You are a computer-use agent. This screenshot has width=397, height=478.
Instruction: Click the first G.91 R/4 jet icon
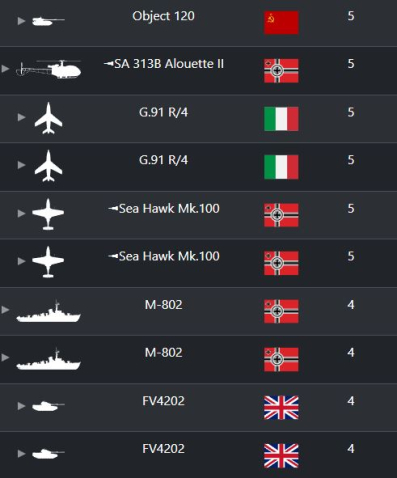[48, 118]
